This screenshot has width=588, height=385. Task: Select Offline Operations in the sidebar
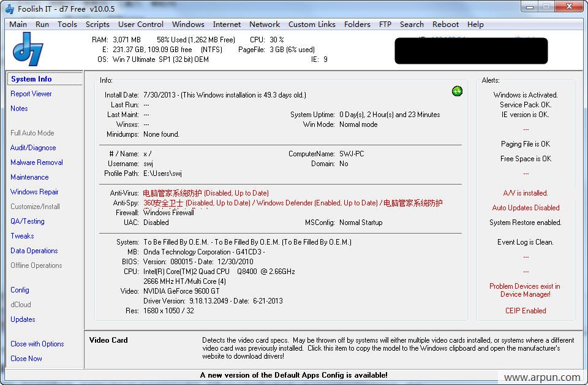(36, 265)
